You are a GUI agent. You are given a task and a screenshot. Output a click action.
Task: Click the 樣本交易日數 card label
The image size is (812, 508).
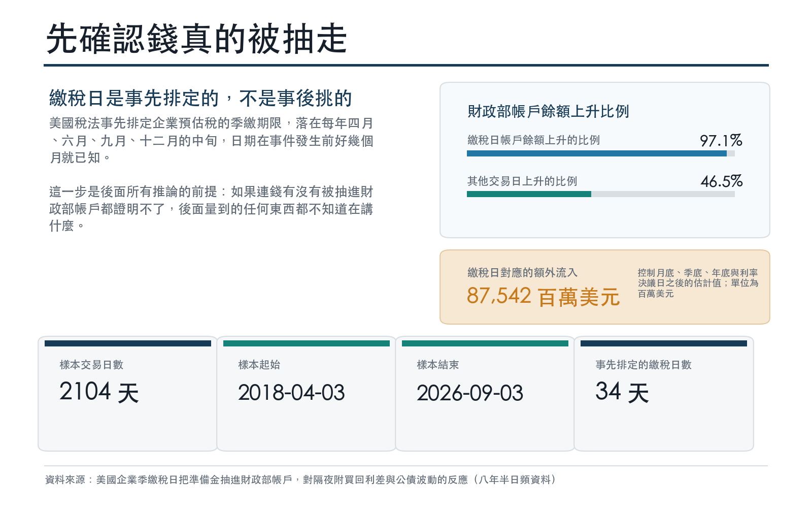pyautogui.click(x=91, y=365)
